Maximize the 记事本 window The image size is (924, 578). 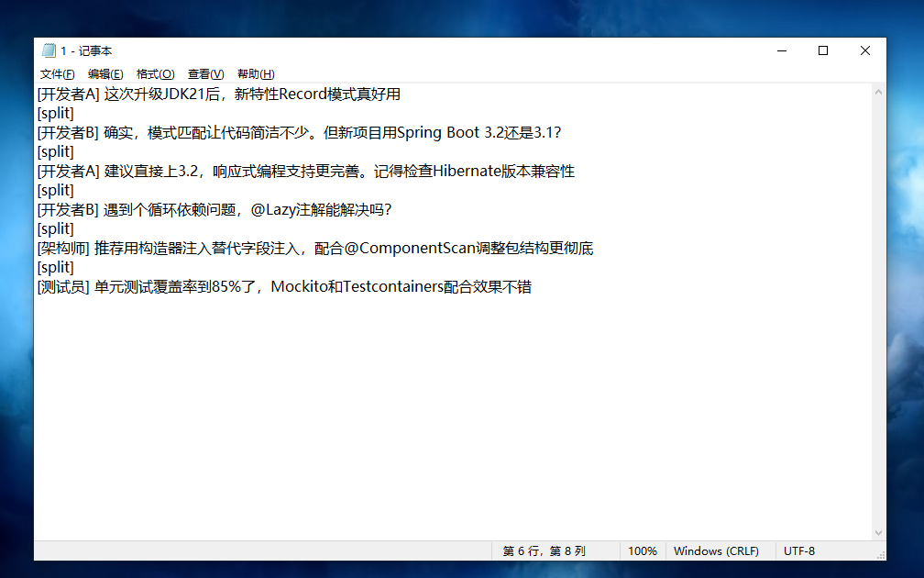823,50
